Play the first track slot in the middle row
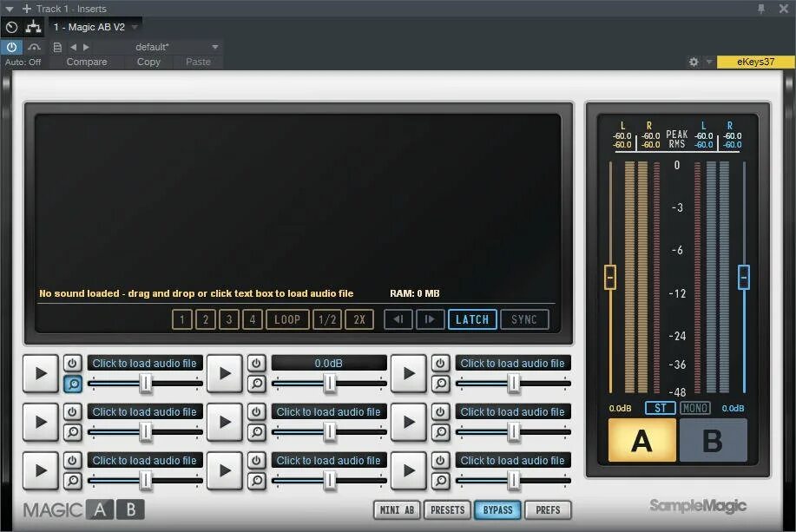The image size is (796, 532). (41, 423)
